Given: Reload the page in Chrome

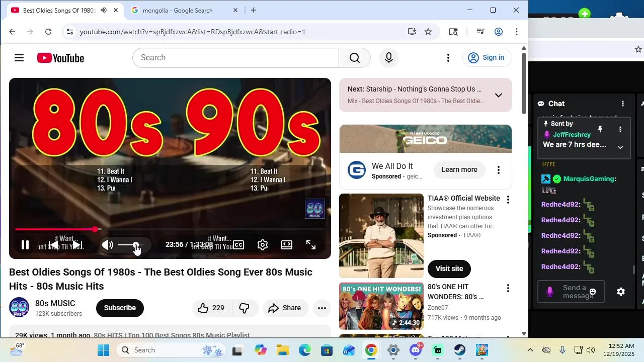Looking at the screenshot, I should (x=48, y=32).
